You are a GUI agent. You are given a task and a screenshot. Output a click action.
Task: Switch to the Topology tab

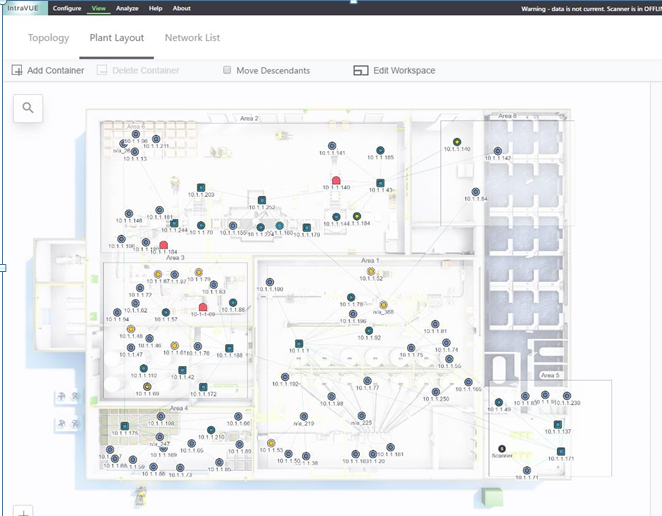[49, 38]
